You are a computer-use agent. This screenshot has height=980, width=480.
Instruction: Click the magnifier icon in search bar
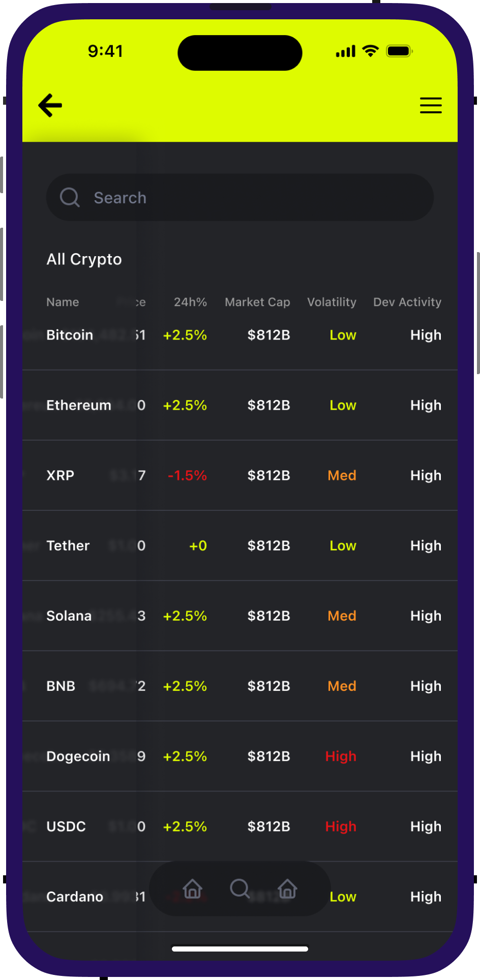click(x=70, y=197)
